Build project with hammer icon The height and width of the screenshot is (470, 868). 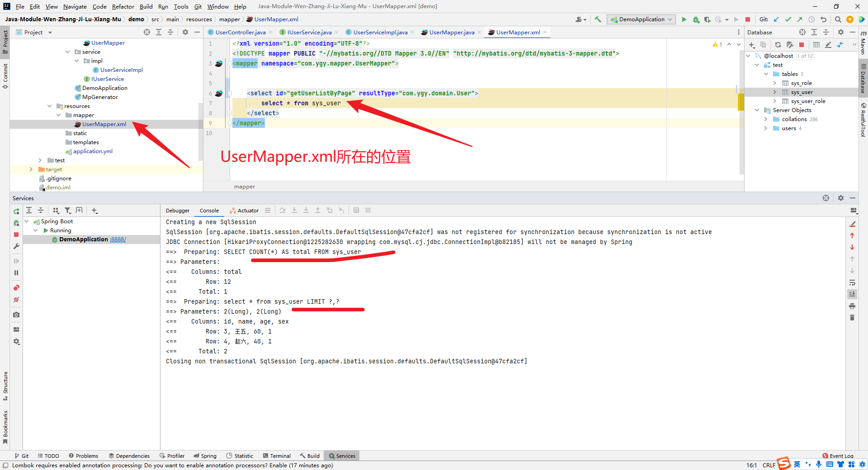(x=598, y=19)
